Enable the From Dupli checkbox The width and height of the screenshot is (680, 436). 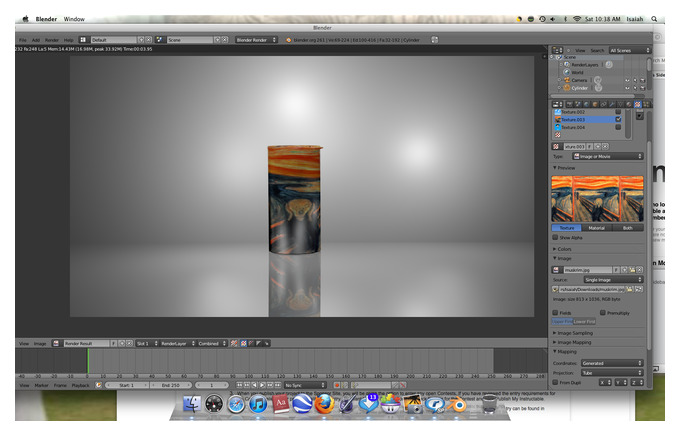coord(555,382)
